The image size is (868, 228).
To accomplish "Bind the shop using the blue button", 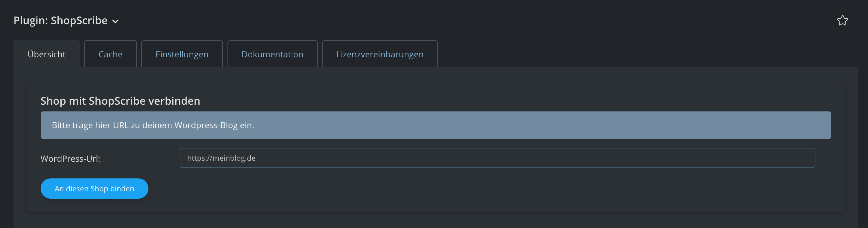I will tap(94, 189).
